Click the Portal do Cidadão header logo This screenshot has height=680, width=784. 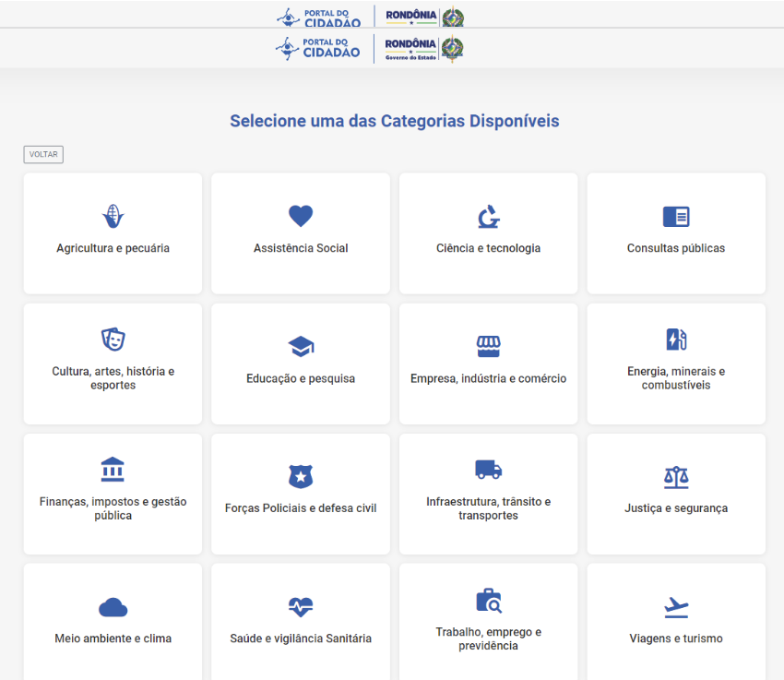317,48
